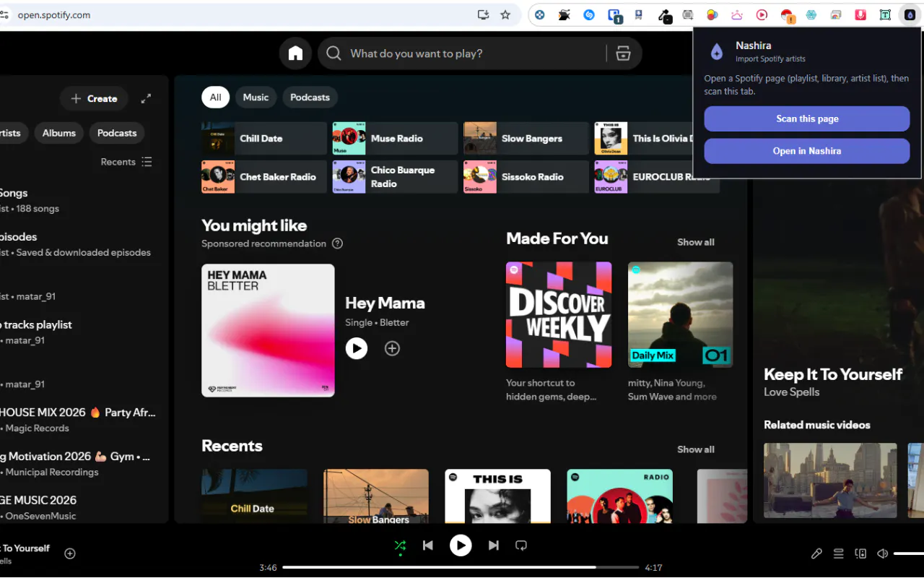Select the Podcasts filter chip on home feed
The image size is (924, 578).
tap(310, 97)
